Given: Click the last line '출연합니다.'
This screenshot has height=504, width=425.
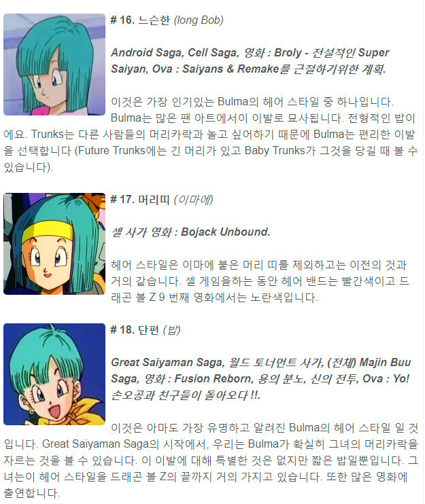Looking at the screenshot, I should point(31,493).
